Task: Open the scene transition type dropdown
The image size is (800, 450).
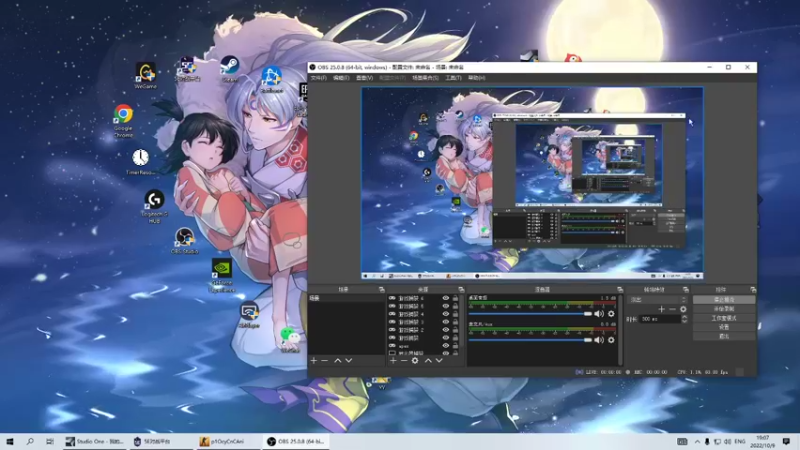Action: point(658,299)
